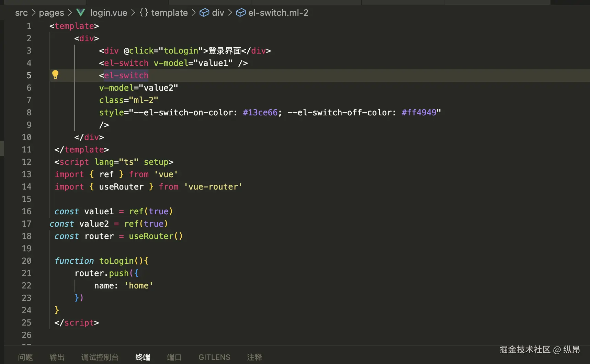Click the lightbulb code action icon

tap(55, 75)
